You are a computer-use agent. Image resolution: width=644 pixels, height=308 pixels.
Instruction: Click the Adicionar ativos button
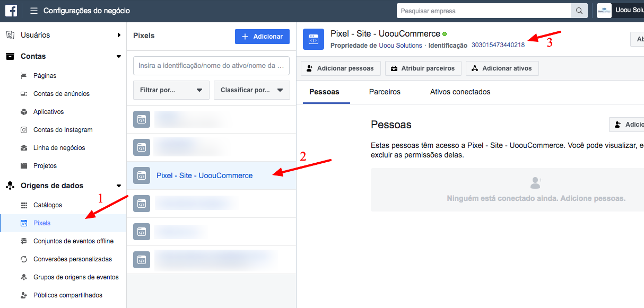502,68
